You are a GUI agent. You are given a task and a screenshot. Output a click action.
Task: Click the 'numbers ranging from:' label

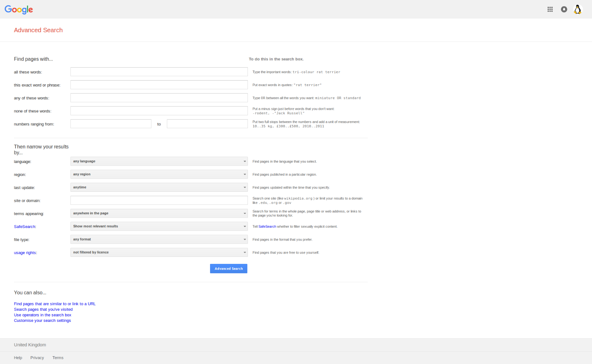coord(34,124)
